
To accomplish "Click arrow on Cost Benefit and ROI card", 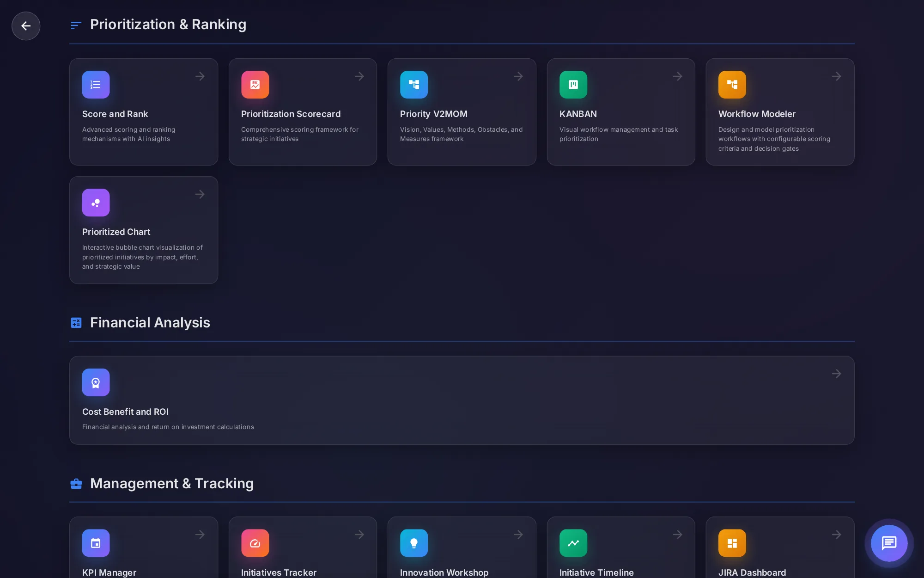I will tap(837, 374).
